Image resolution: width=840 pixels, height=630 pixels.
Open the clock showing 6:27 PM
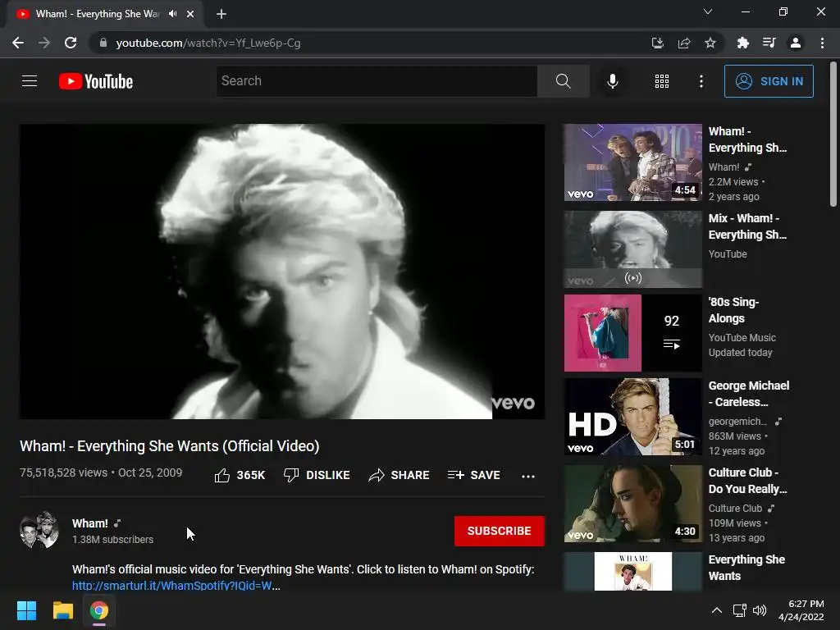[801, 610]
